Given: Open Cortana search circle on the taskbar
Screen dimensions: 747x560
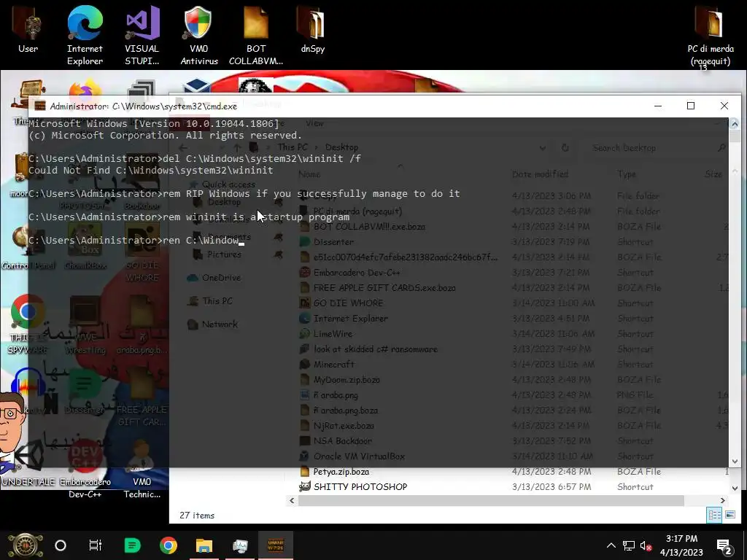Looking at the screenshot, I should pyautogui.click(x=61, y=545).
